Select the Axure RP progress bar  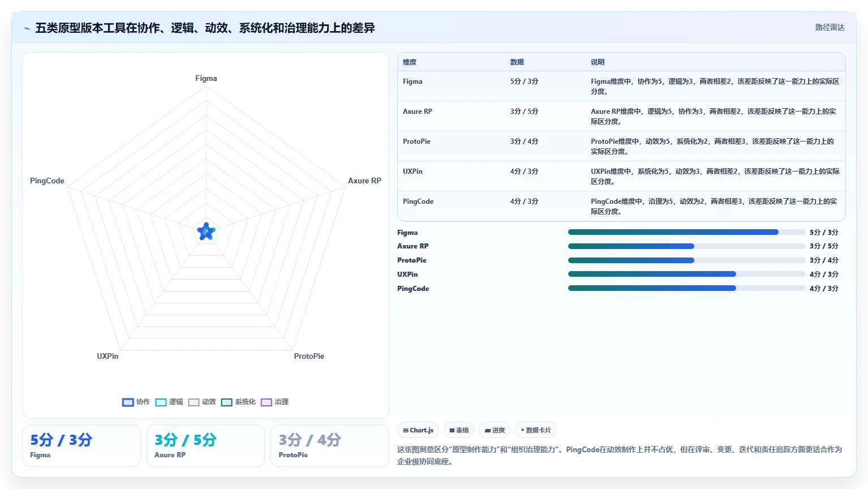pos(686,246)
